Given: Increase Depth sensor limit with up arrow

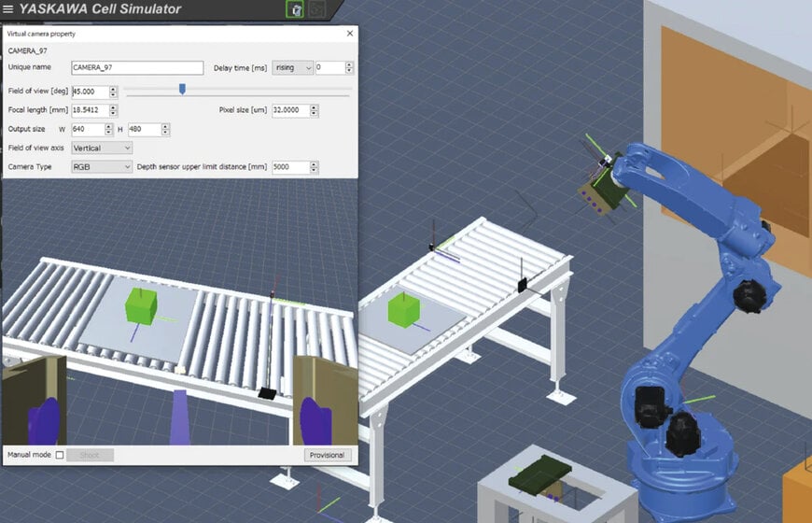Looking at the screenshot, I should pos(314,164).
